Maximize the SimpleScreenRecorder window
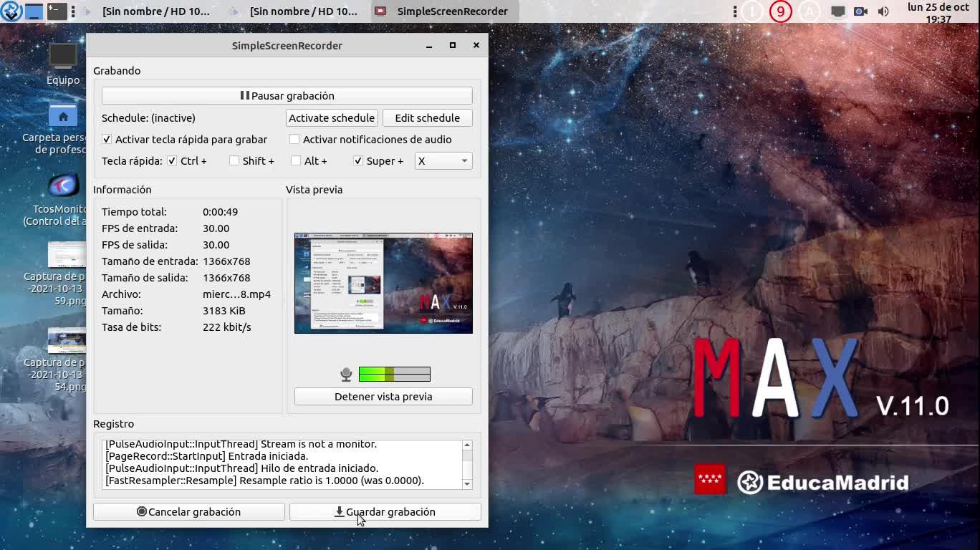Image resolution: width=980 pixels, height=550 pixels. [x=453, y=45]
